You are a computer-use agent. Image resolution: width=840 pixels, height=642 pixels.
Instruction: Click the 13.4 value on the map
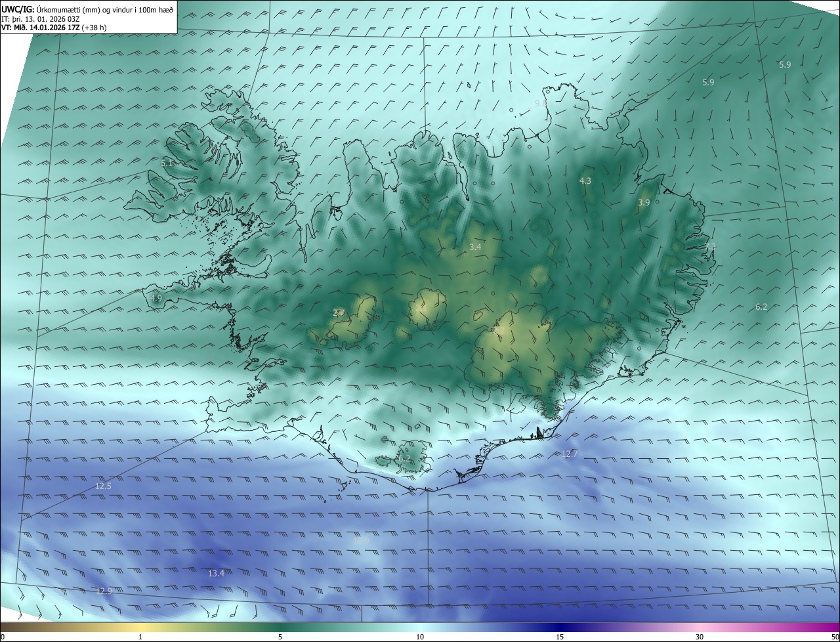[x=216, y=574]
